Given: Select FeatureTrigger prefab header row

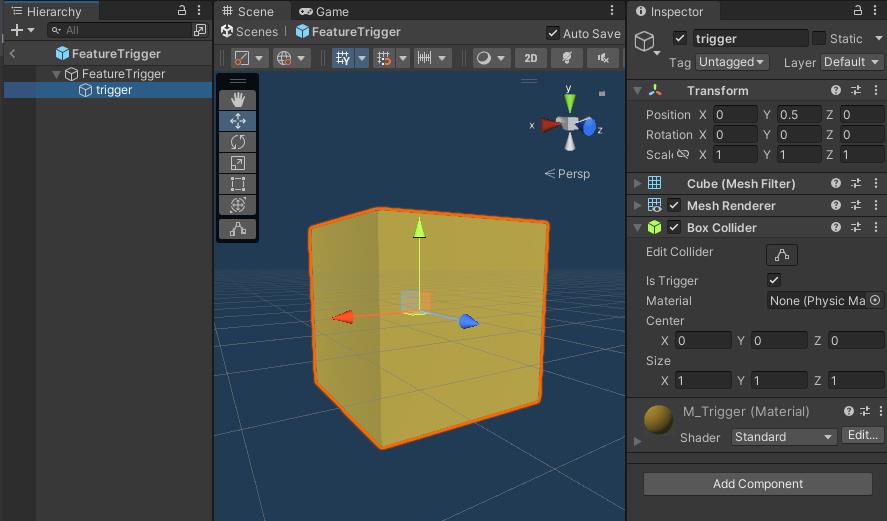Looking at the screenshot, I should click(107, 54).
